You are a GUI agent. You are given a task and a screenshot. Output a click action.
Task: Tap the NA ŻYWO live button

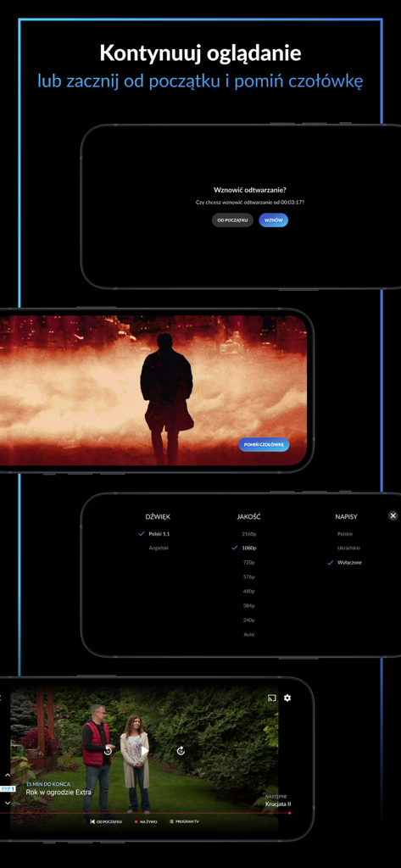(x=146, y=822)
